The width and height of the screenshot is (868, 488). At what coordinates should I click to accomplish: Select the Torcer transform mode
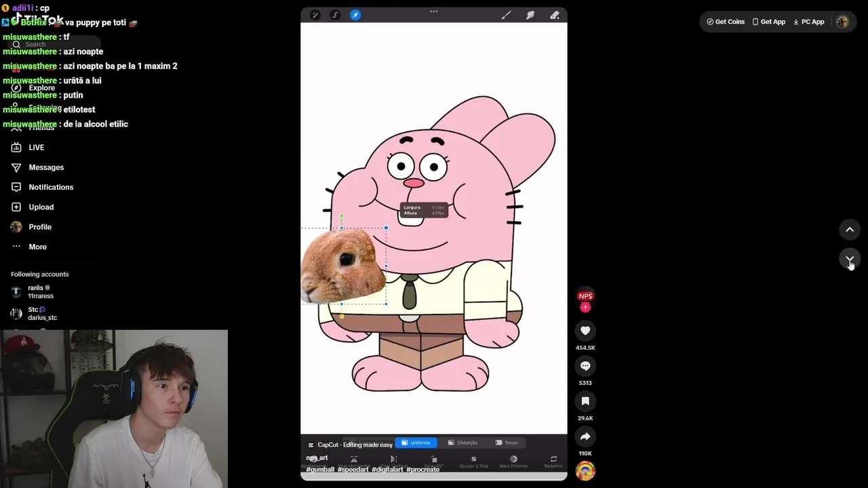(507, 443)
